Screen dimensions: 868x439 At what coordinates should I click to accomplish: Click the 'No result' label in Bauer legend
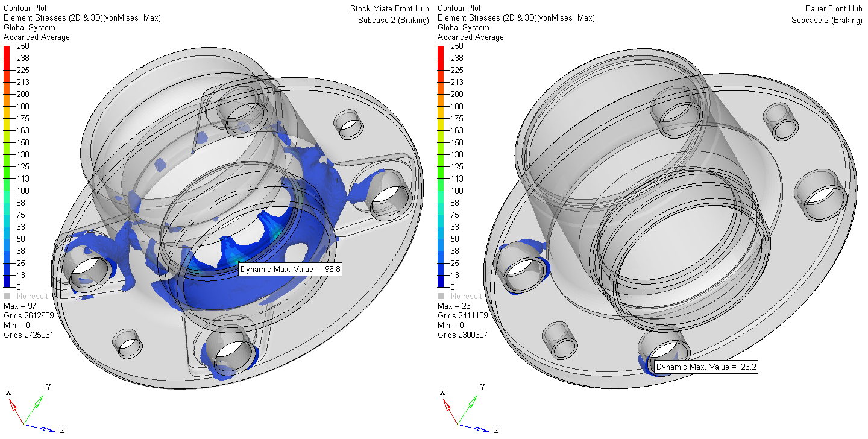(x=466, y=297)
